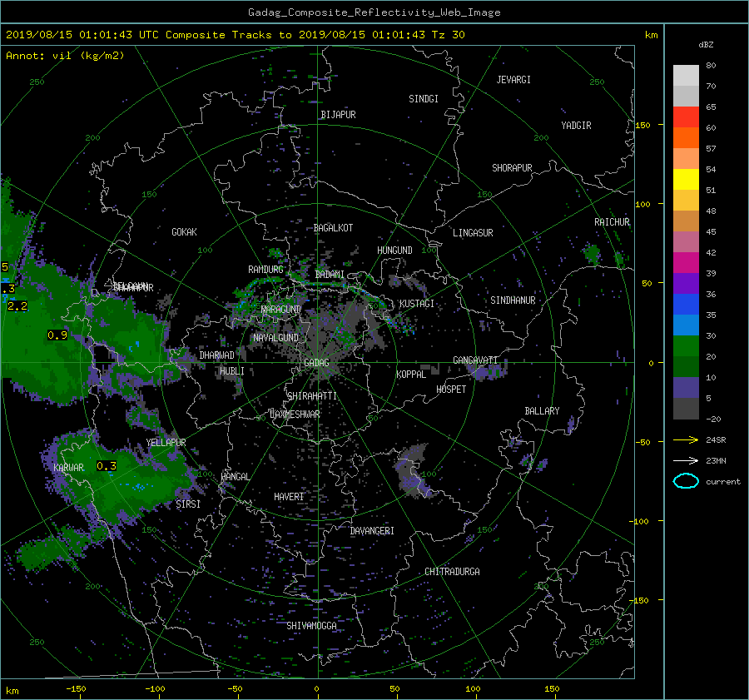Click the 2.2 VIL storm annotation
Screen dimensions: 749x700
coord(17,305)
